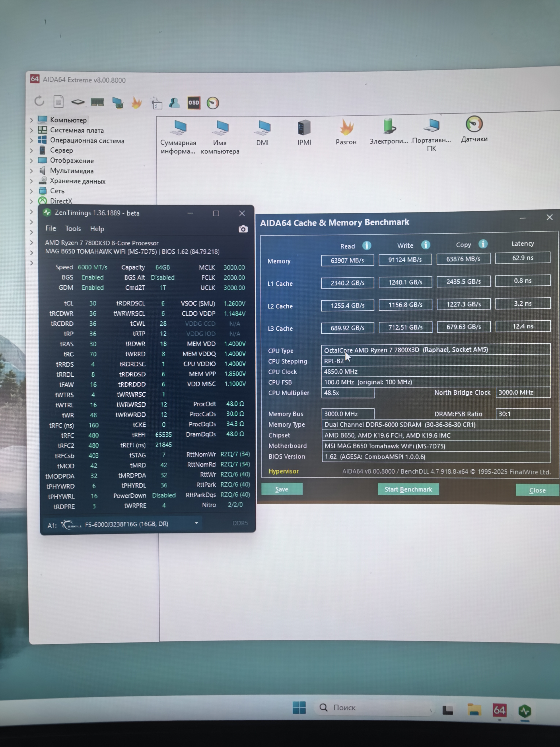This screenshot has width=560, height=747.
Task: Expand the Хранение данных tree node
Action: [x=31, y=181]
